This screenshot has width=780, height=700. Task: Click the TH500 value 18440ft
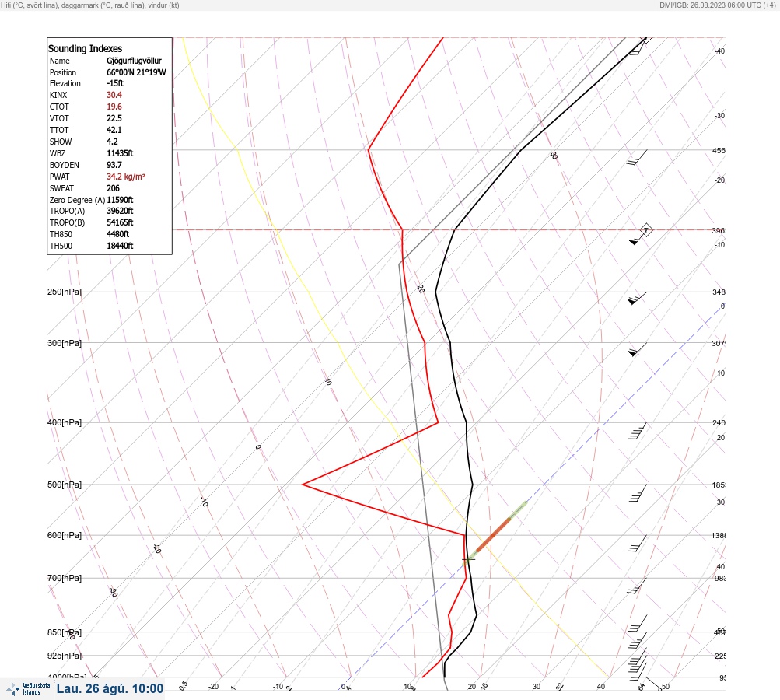[120, 246]
